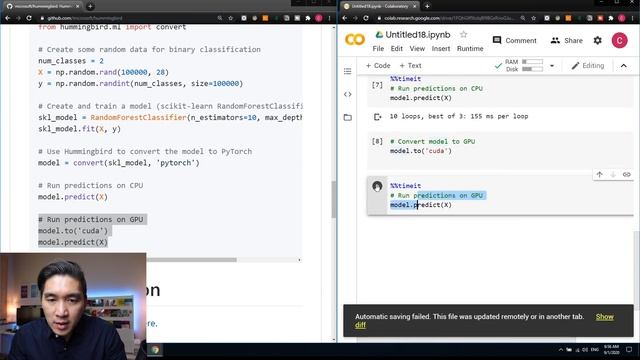Click the taskbar clock
The height and width of the screenshot is (360, 640).
click(611, 349)
